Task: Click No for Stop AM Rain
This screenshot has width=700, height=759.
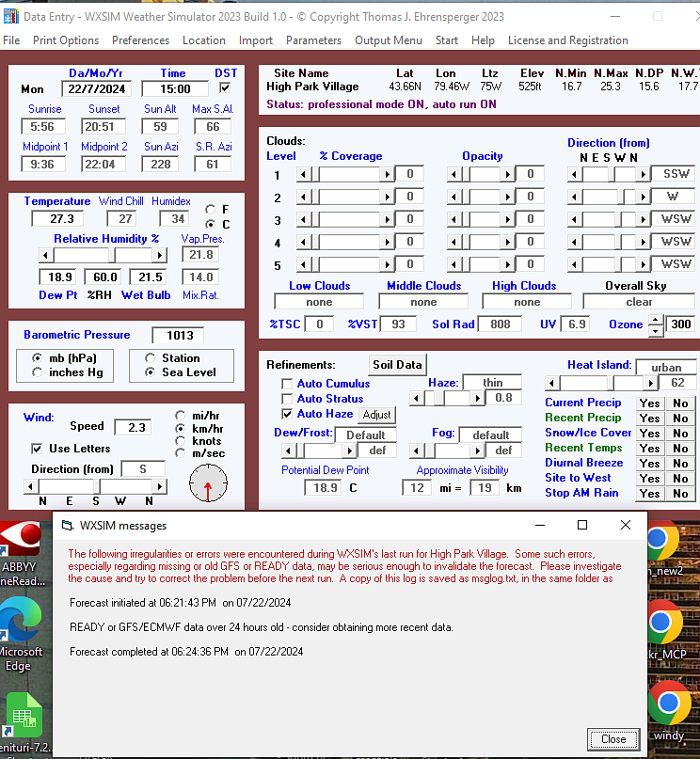Action: pos(680,493)
